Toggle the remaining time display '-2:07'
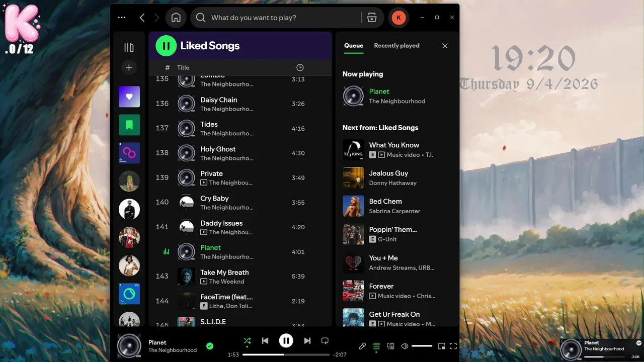This screenshot has height=362, width=644. [x=340, y=354]
